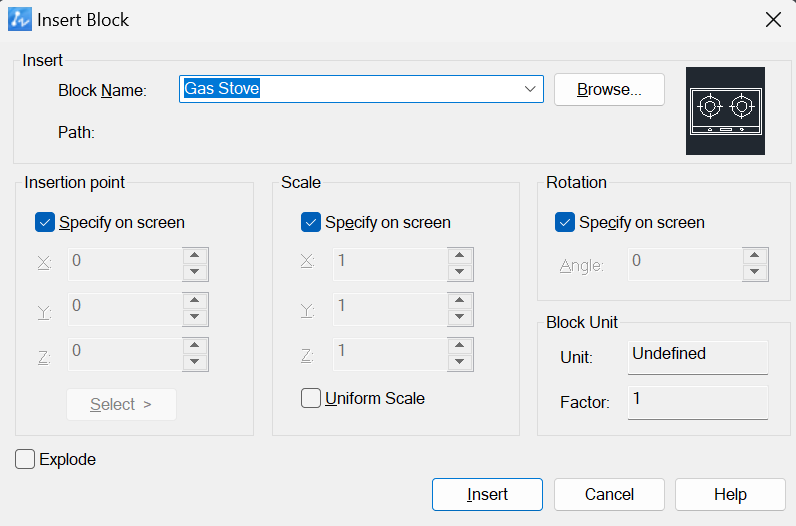Screen dimensions: 796x526
Task: Uncheck Specify on screen under Scale
Action: [x=311, y=222]
